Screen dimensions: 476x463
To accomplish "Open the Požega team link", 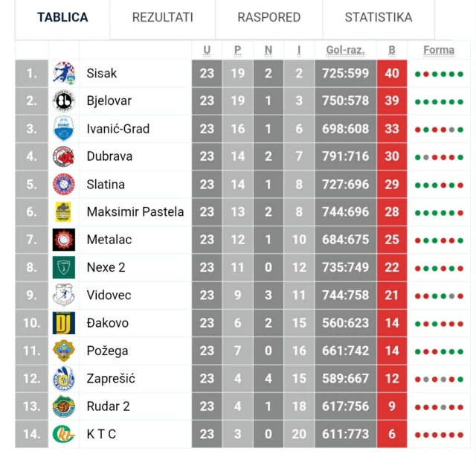I will tap(107, 351).
